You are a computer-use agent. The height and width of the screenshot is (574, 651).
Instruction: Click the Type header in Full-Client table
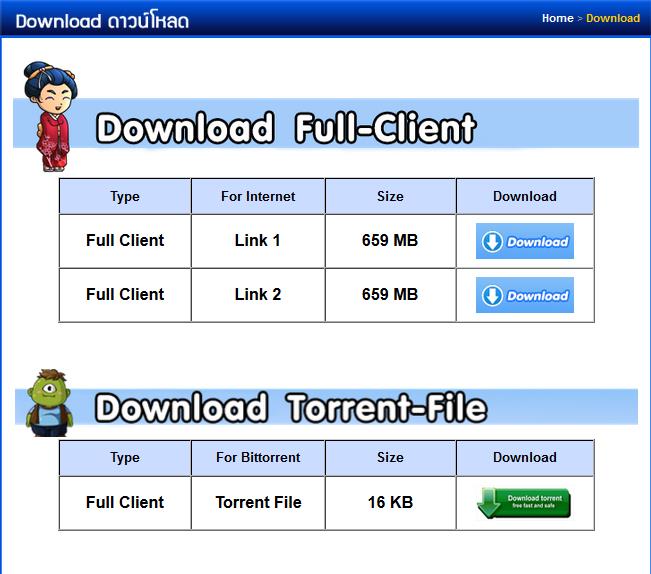(125, 197)
